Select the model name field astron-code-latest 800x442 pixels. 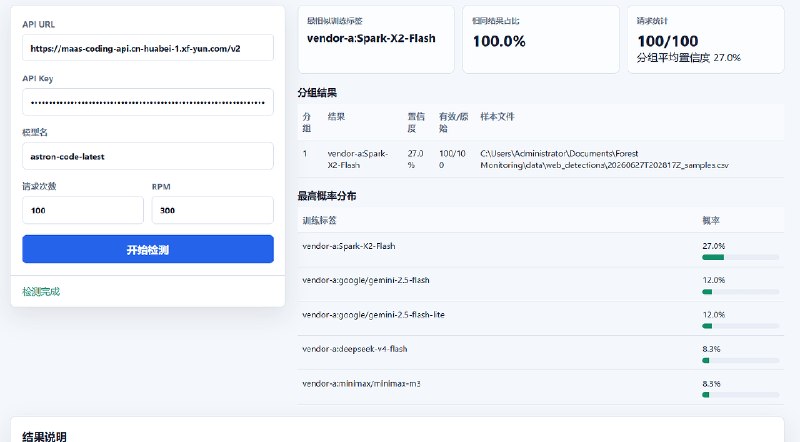tap(148, 156)
